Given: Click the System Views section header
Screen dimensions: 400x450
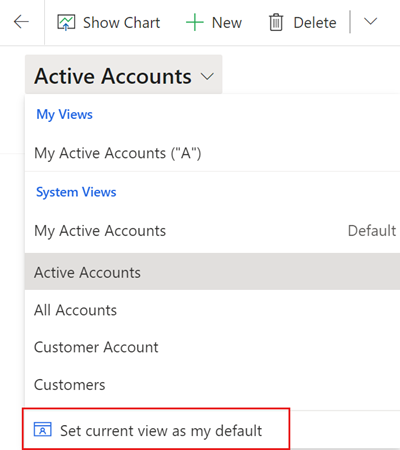Looking at the screenshot, I should tap(76, 192).
